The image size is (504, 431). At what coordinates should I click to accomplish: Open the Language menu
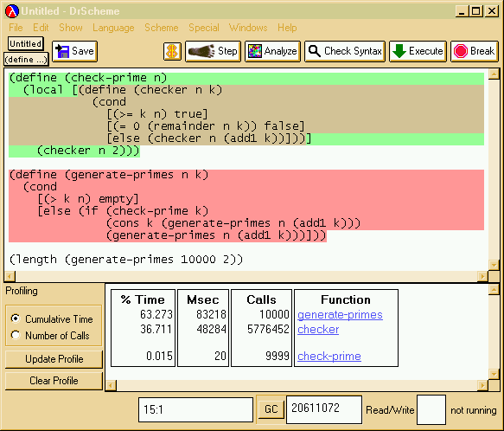[x=113, y=28]
